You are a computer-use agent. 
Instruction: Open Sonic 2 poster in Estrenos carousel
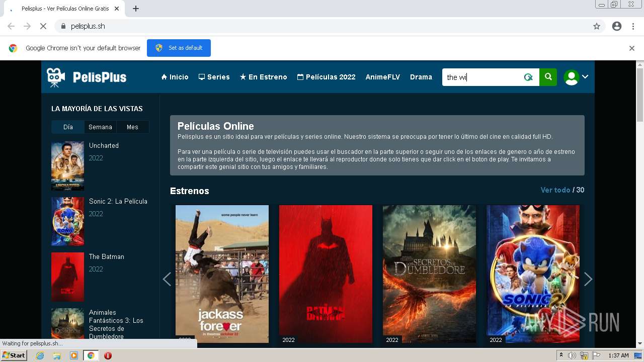click(x=533, y=274)
